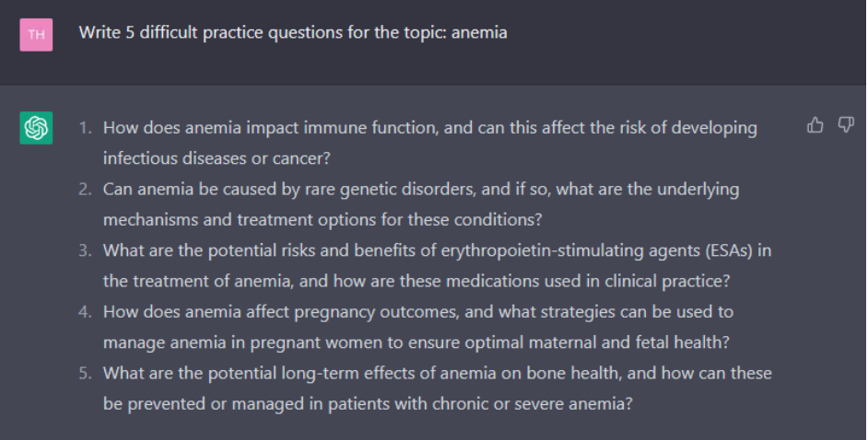Viewport: 868px width, 440px height.
Task: Click the thumbs down icon
Action: pos(845,125)
